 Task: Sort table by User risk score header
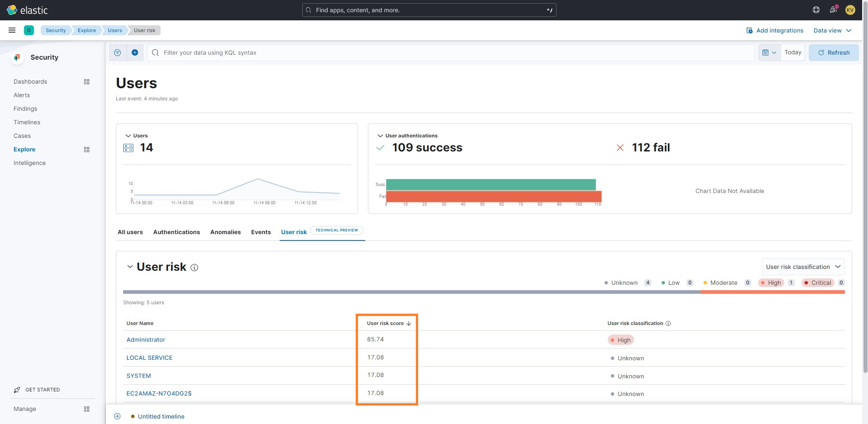(385, 323)
